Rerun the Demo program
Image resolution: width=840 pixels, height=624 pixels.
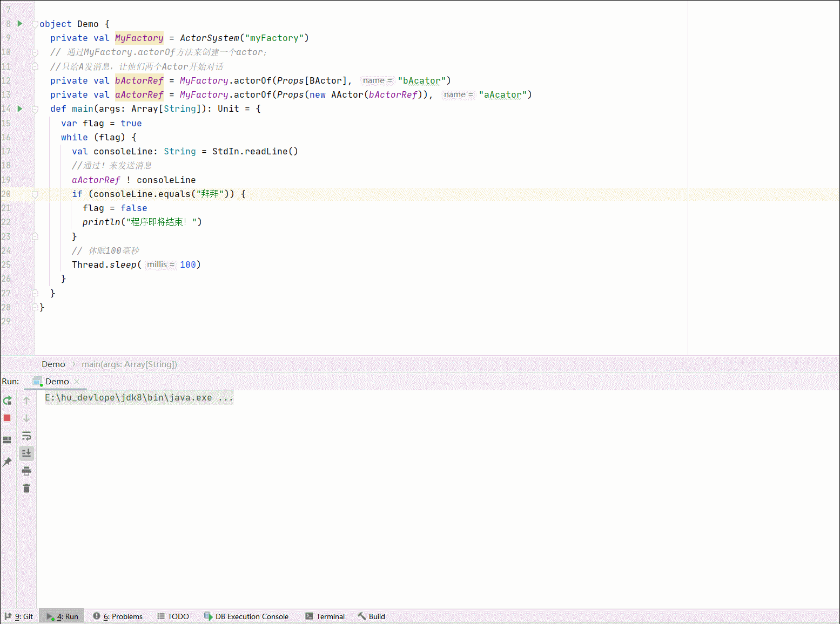pos(7,401)
